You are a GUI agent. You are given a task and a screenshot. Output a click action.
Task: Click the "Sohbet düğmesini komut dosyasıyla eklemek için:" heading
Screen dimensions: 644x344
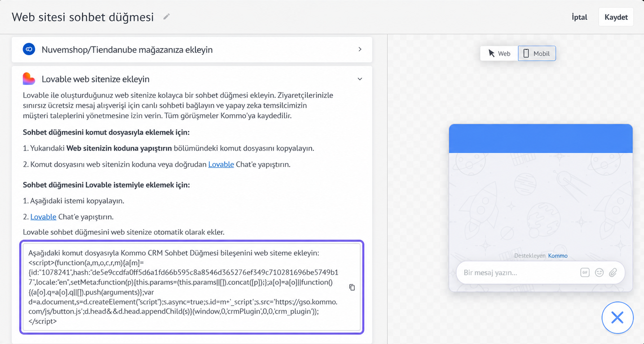[x=106, y=132]
